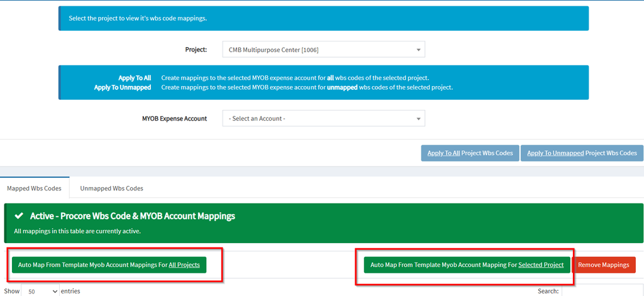Click the red Remove Mappings button
Viewport: 644px width, 296px height.
(603, 265)
